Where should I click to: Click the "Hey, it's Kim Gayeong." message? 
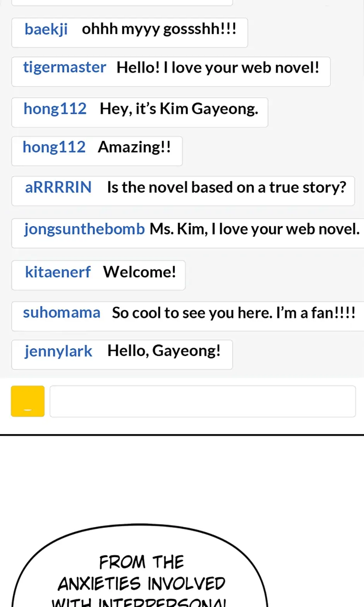[x=179, y=109]
